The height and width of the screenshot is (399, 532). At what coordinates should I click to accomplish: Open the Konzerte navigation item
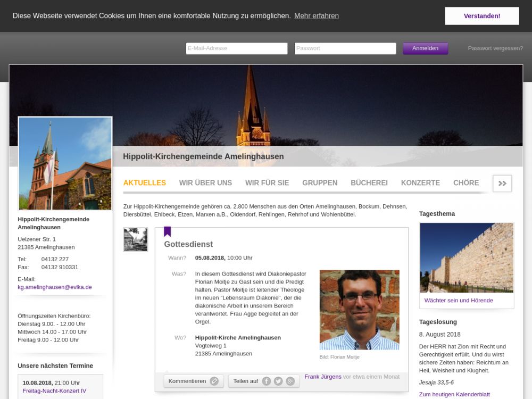tap(420, 182)
